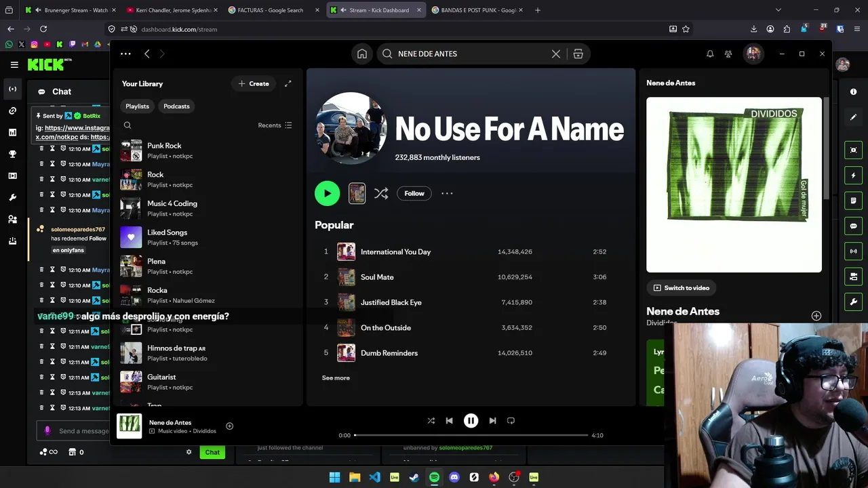
Task: Open Spotify three-dots main menu
Action: [125, 54]
